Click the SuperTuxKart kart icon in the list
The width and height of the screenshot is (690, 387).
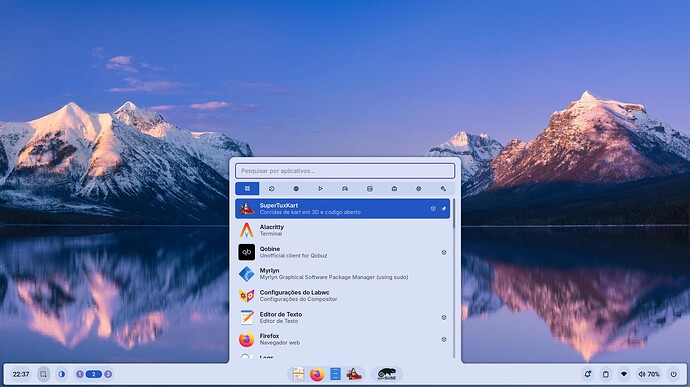[x=246, y=209]
